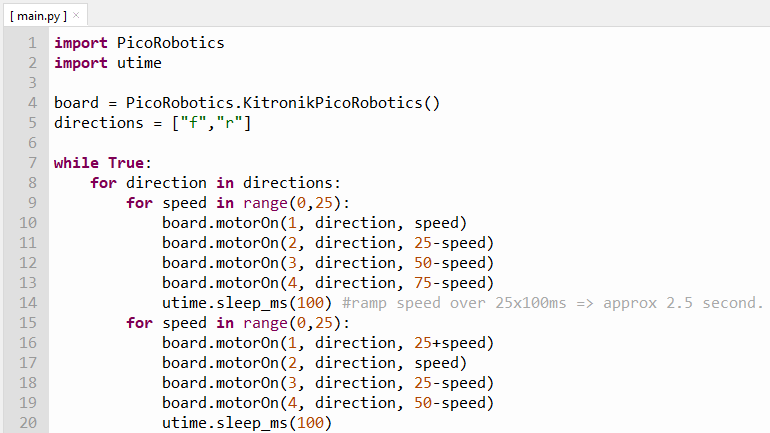The height and width of the screenshot is (433, 770).
Task: Click the empty line 3 in the editor
Action: point(300,83)
